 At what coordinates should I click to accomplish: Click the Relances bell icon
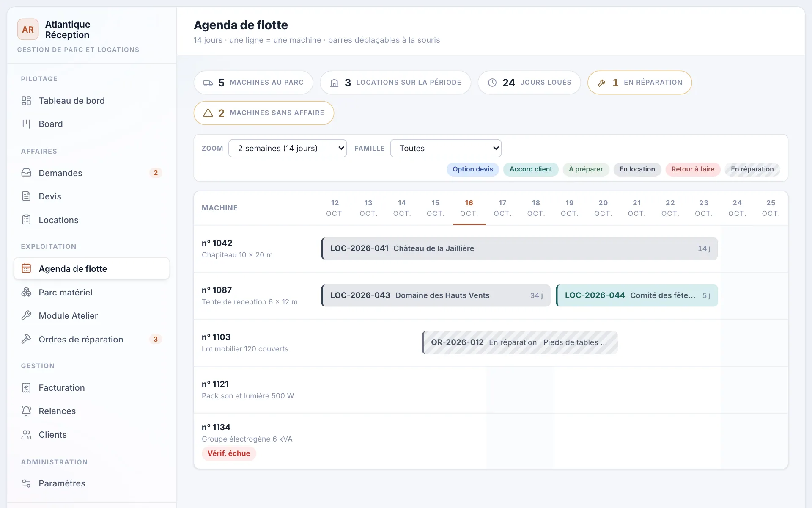[26, 411]
